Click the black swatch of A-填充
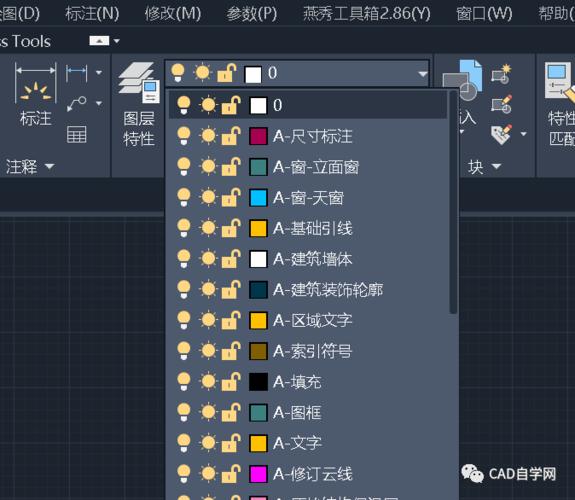575x500 pixels. [258, 382]
